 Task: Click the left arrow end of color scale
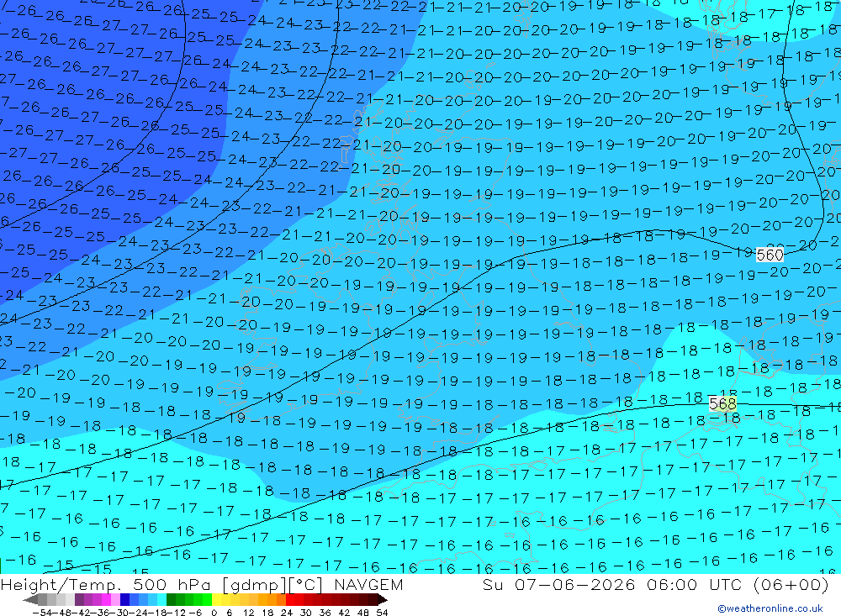(30, 600)
